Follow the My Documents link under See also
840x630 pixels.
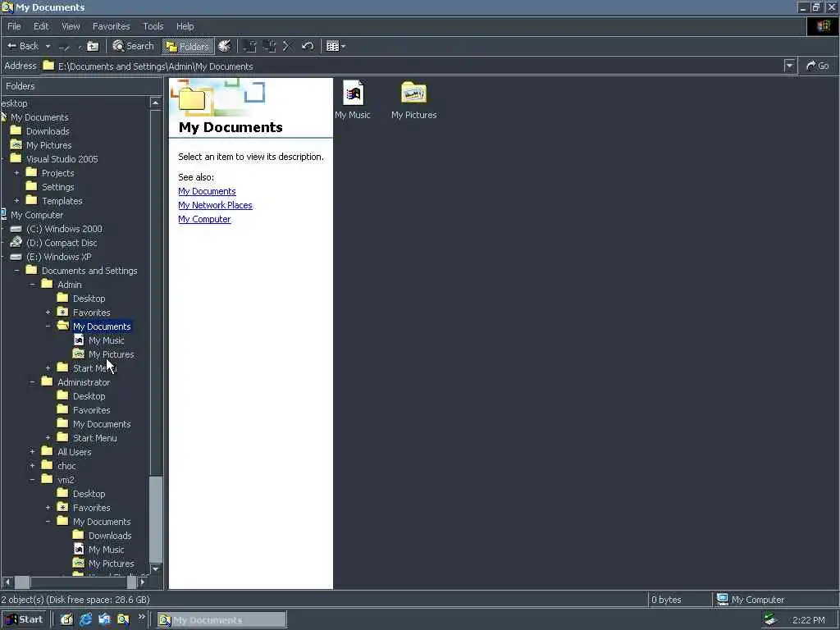(207, 191)
